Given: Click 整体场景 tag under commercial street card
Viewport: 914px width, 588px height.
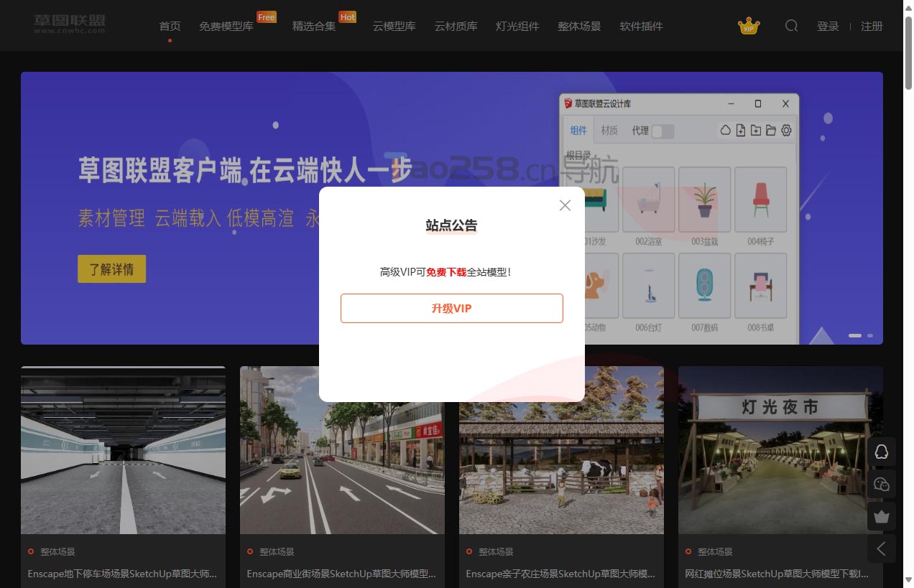Looking at the screenshot, I should pos(277,552).
